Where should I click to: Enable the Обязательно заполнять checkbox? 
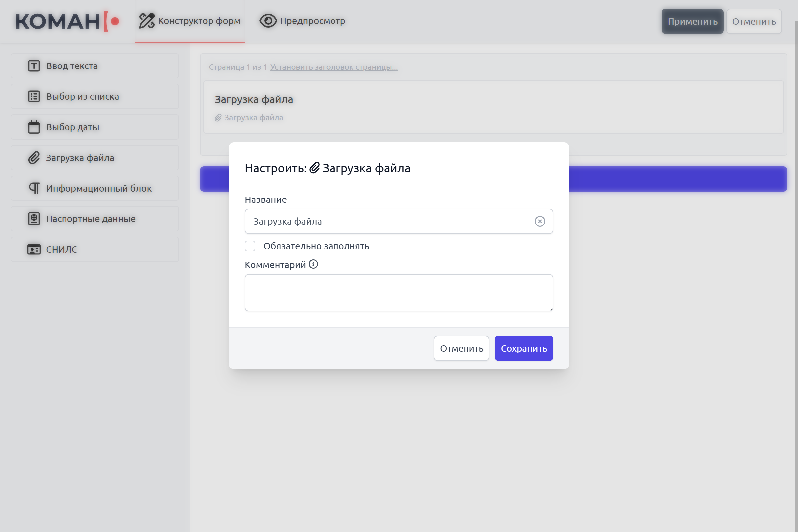tap(250, 246)
